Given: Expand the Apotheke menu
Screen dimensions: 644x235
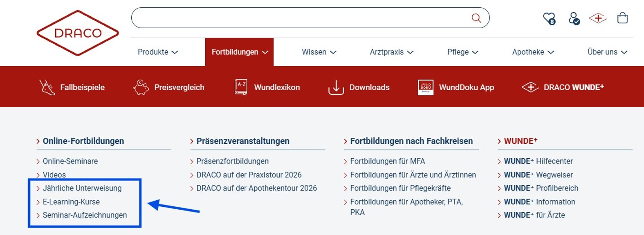Looking at the screenshot, I should [533, 52].
